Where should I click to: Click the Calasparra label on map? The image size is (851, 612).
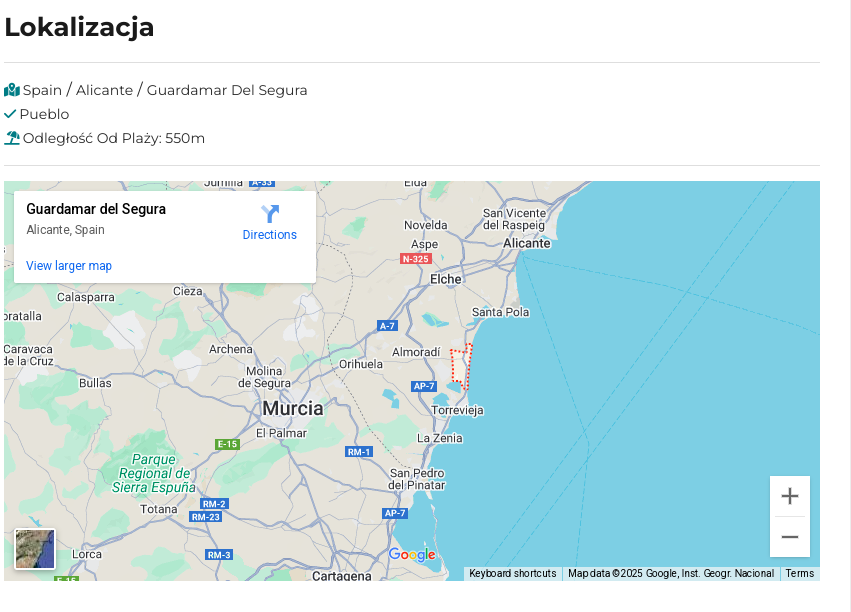pyautogui.click(x=86, y=297)
